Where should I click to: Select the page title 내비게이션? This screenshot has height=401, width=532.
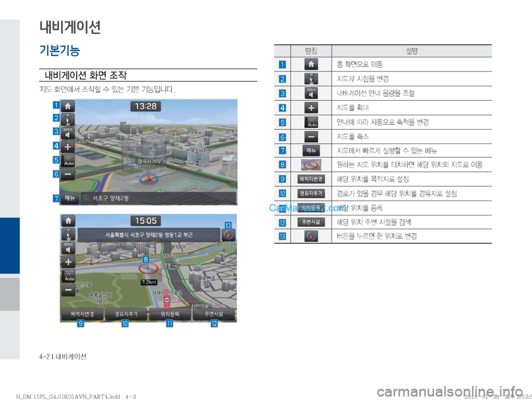pos(70,27)
